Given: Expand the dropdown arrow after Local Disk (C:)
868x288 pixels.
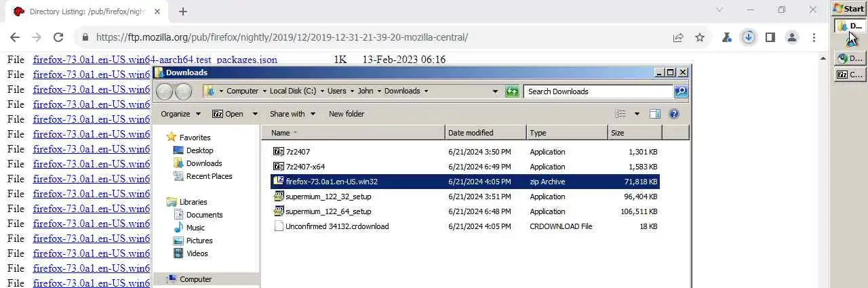Looking at the screenshot, I should pos(322,91).
